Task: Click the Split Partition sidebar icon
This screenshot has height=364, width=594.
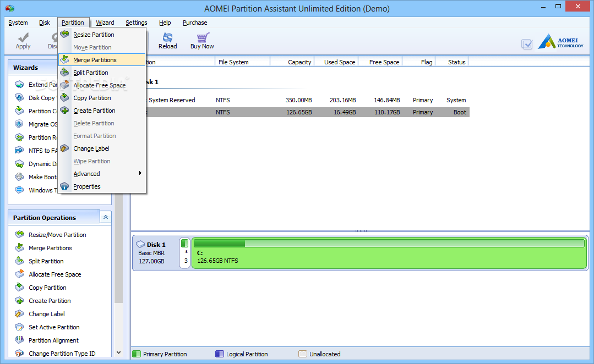Action: point(19,261)
